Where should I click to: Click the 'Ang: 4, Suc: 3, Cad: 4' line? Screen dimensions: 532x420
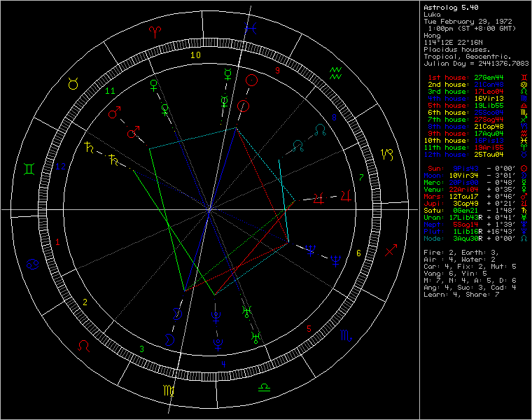tap(470, 288)
